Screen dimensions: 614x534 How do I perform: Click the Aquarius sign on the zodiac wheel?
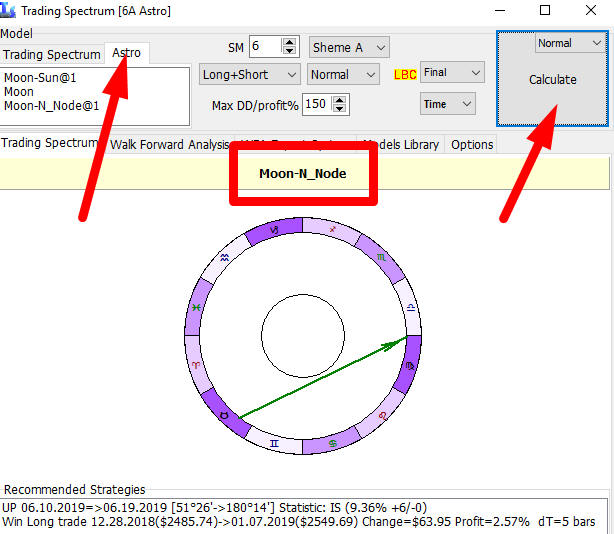(x=226, y=258)
